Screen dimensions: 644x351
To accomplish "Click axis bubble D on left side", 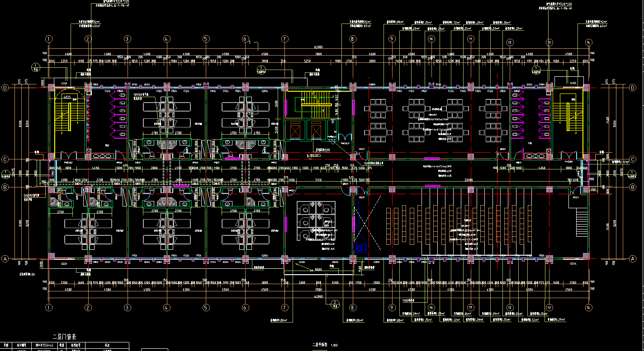I will 5,88.
